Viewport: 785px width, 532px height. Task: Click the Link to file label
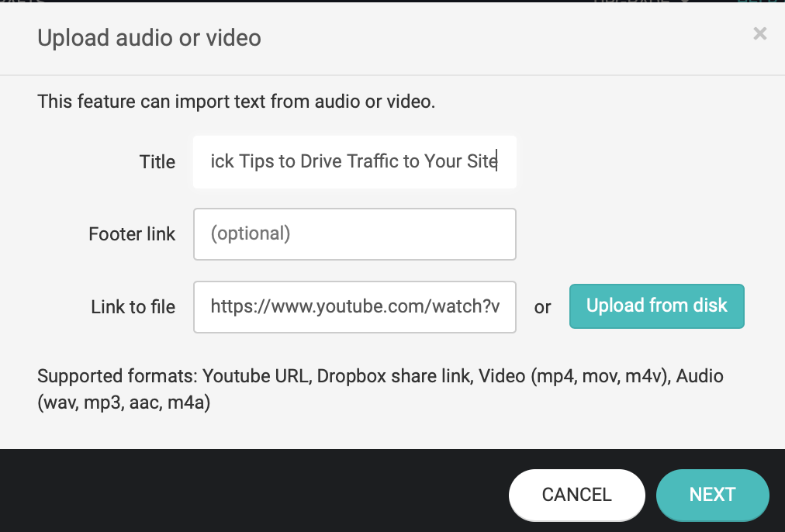click(133, 307)
